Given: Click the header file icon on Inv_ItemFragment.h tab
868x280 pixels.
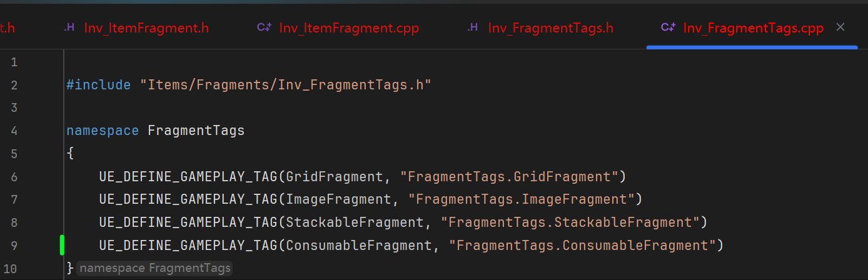Looking at the screenshot, I should (x=70, y=27).
